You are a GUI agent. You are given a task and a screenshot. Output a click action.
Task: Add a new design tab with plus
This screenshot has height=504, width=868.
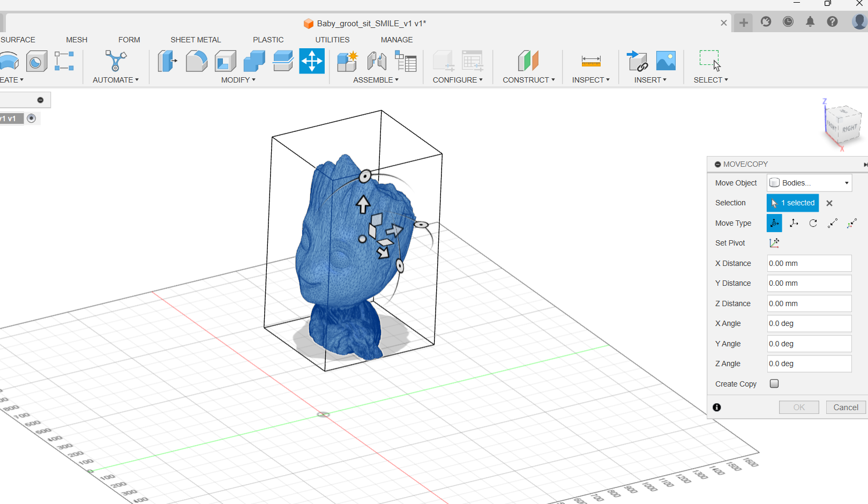click(x=744, y=23)
